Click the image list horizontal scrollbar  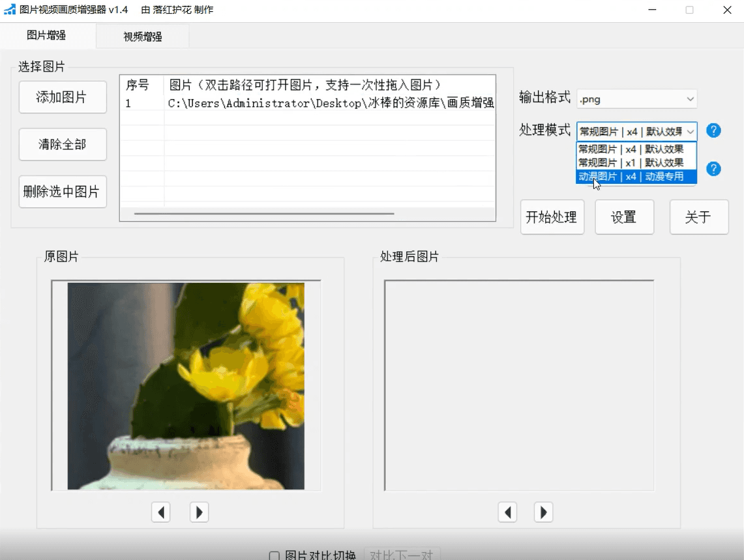click(264, 213)
